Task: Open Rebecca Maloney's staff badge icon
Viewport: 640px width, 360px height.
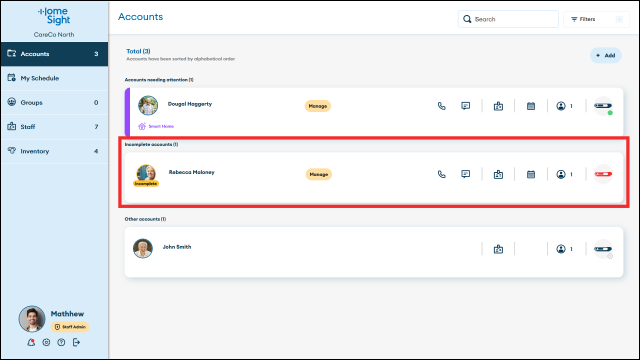Action: tap(498, 175)
